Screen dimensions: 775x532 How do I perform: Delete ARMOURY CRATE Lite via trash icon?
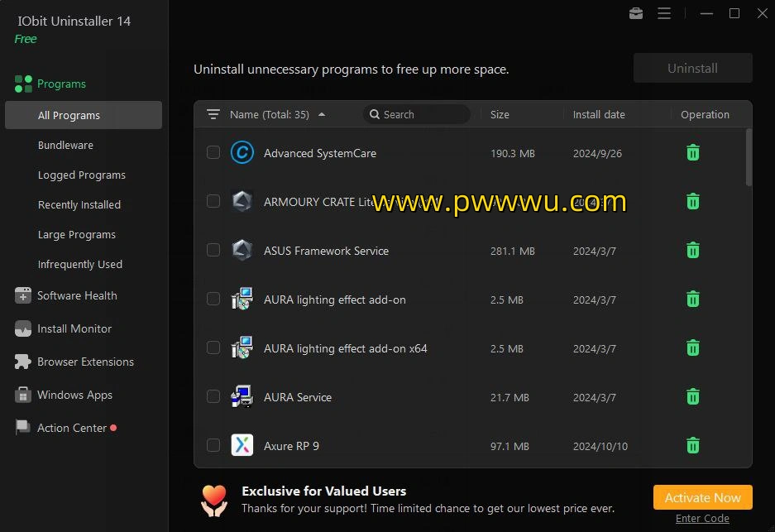point(693,201)
